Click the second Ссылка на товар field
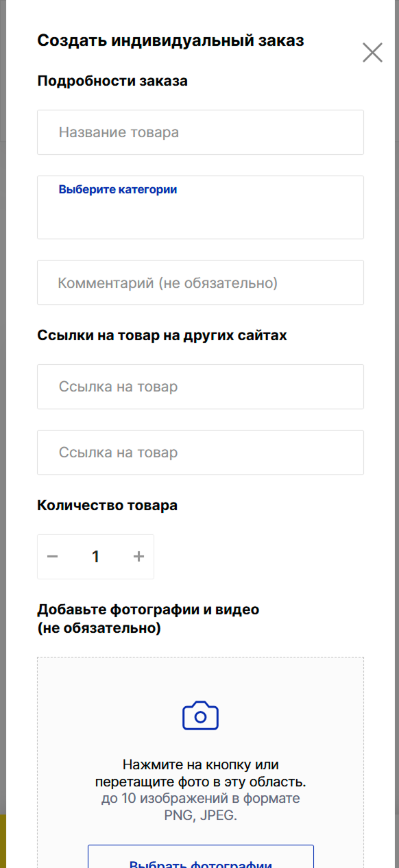399x868 pixels. (x=199, y=453)
